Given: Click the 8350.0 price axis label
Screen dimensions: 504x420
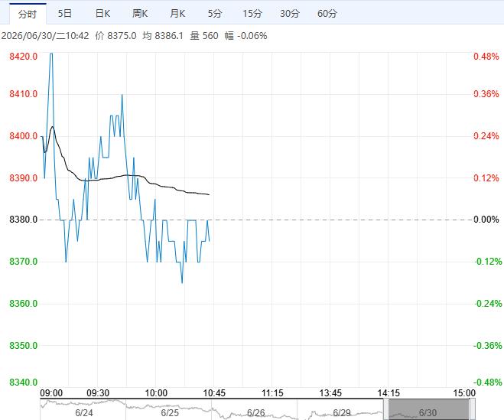Looking at the screenshot, I should point(23,345).
